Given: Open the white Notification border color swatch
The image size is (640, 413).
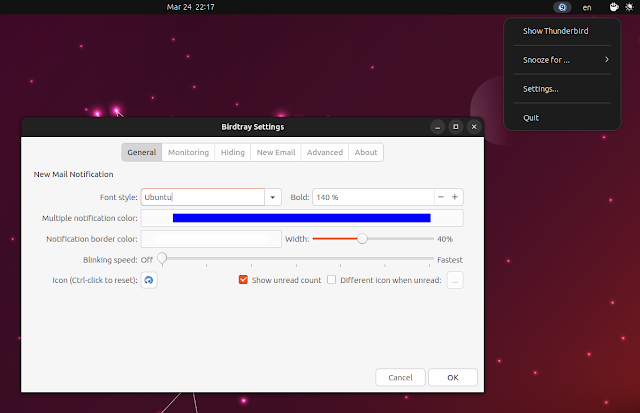Looking at the screenshot, I should (x=211, y=239).
